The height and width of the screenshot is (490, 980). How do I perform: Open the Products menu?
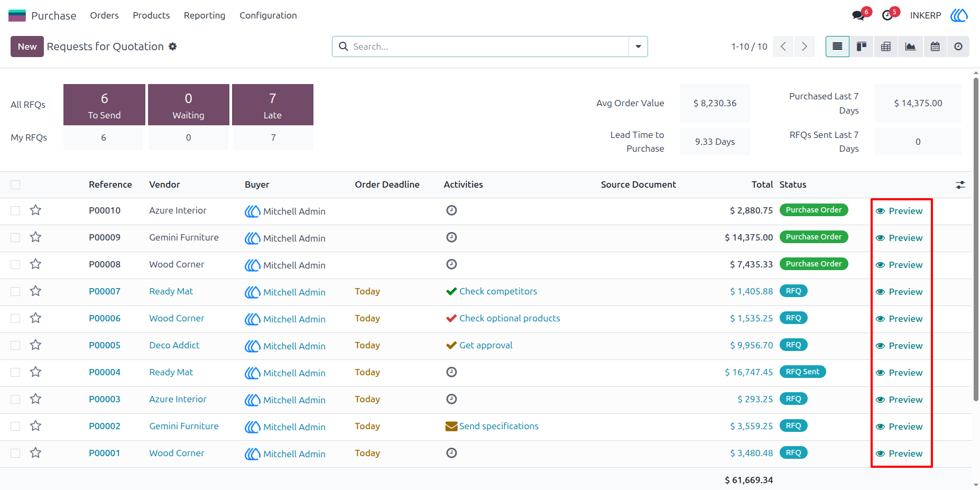click(x=151, y=15)
